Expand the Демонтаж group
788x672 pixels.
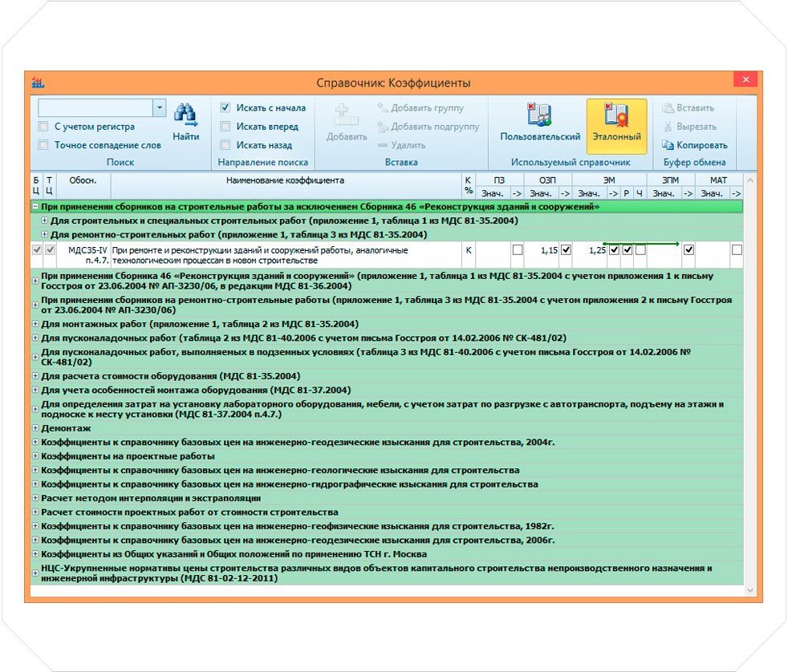point(35,428)
